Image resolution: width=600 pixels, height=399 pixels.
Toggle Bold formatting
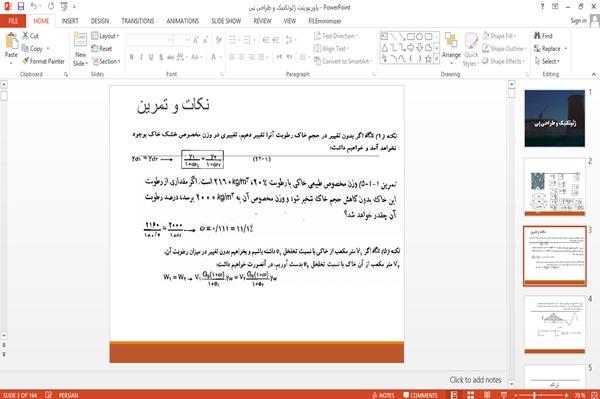(132, 57)
